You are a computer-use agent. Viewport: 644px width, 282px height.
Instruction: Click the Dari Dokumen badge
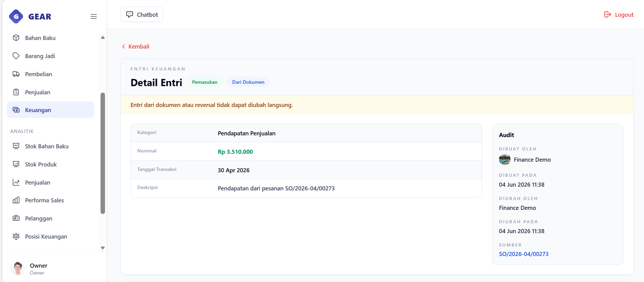click(x=248, y=82)
